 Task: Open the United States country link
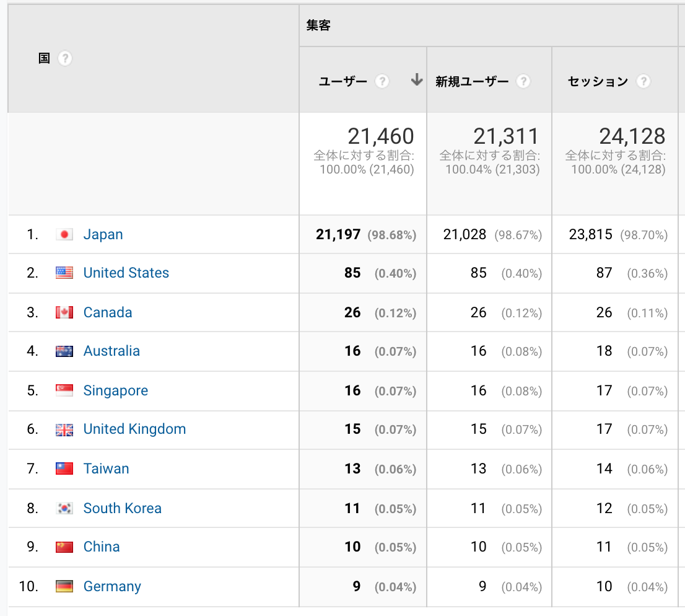point(126,273)
